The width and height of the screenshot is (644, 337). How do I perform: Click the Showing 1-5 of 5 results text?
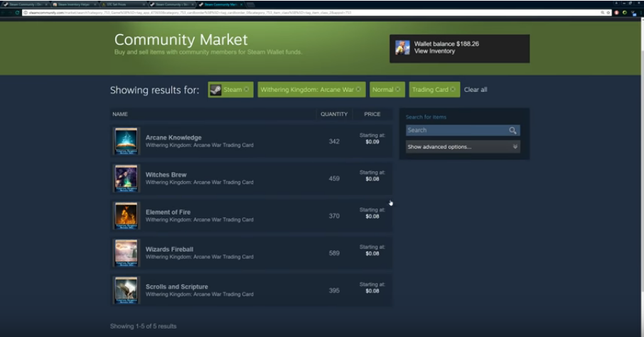coord(143,326)
